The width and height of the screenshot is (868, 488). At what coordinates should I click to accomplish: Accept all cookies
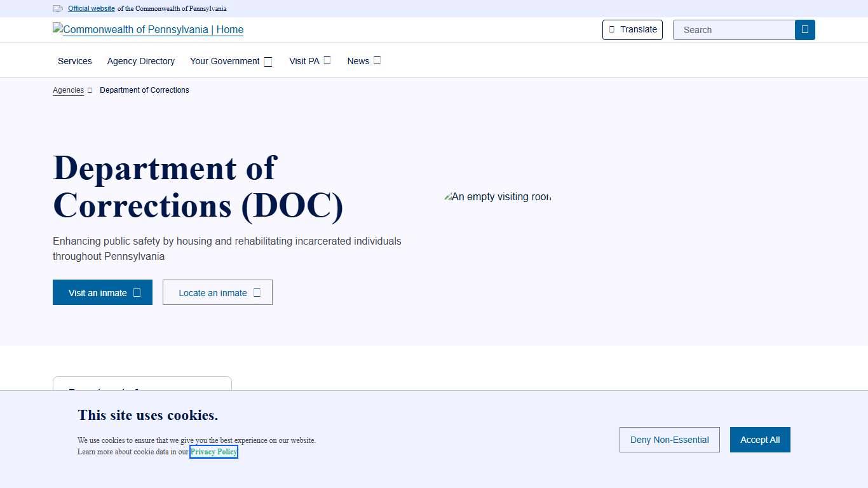point(759,440)
